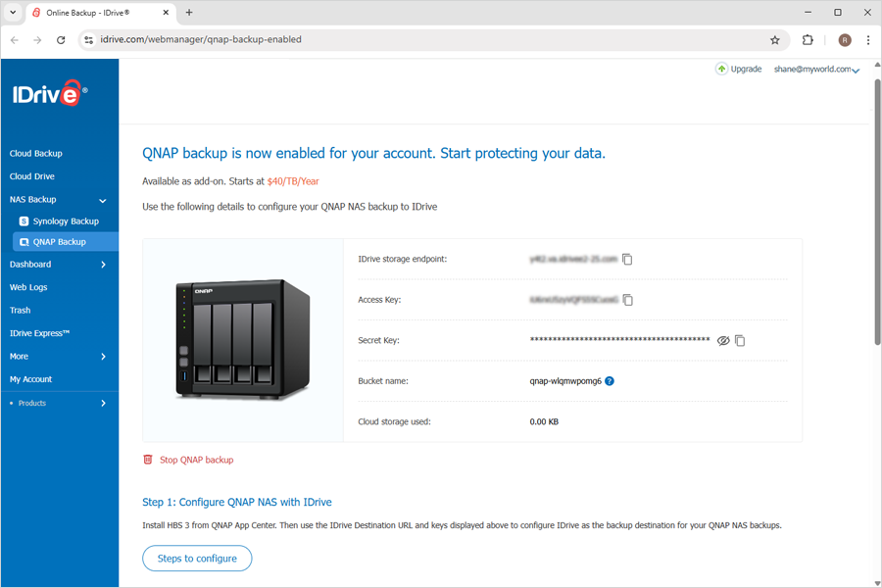Open the tab search dropdown
The height and width of the screenshot is (588, 882).
[x=13, y=13]
